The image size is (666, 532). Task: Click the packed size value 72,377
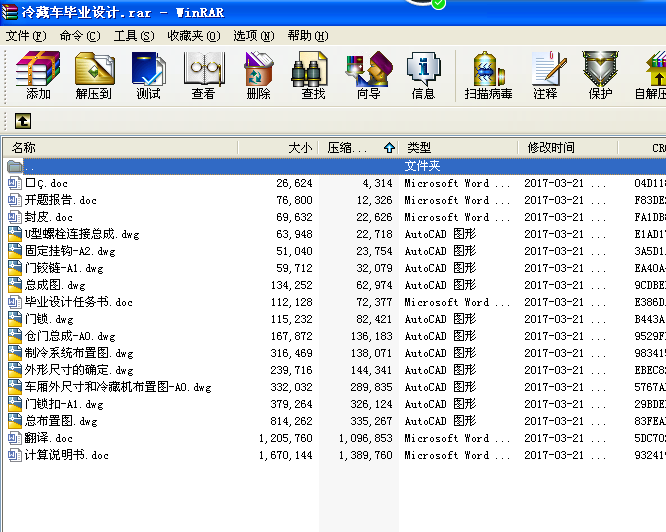point(374,302)
